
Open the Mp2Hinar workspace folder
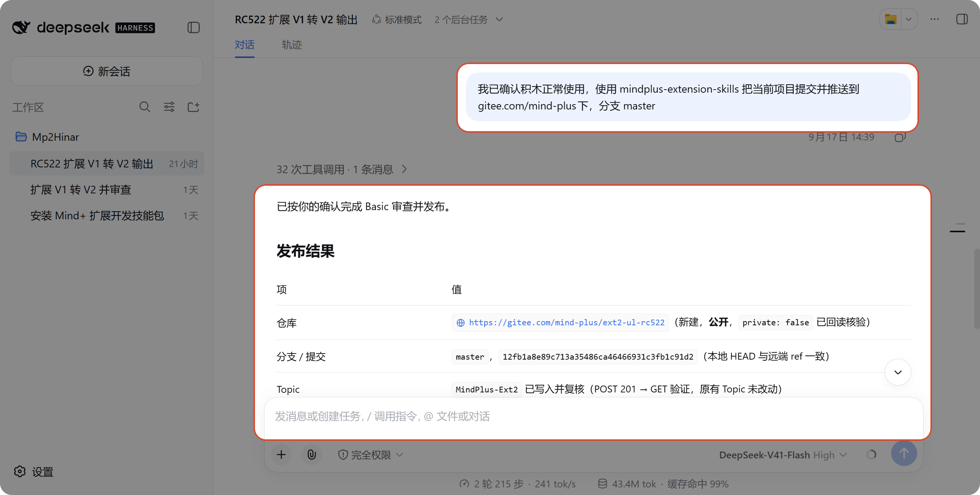coord(107,137)
